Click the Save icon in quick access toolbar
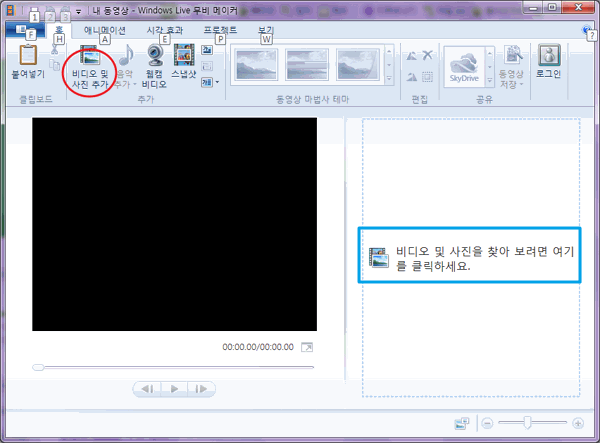600x443 pixels. tap(34, 10)
